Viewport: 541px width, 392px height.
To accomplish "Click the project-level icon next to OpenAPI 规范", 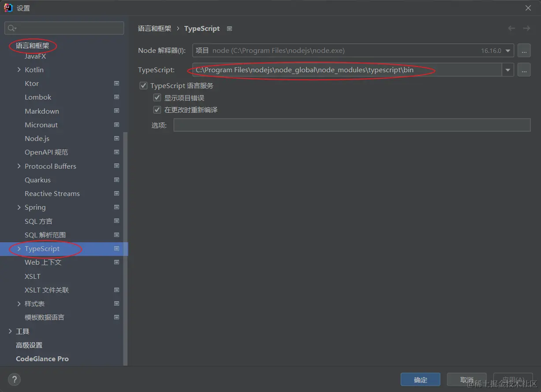I will pyautogui.click(x=117, y=152).
